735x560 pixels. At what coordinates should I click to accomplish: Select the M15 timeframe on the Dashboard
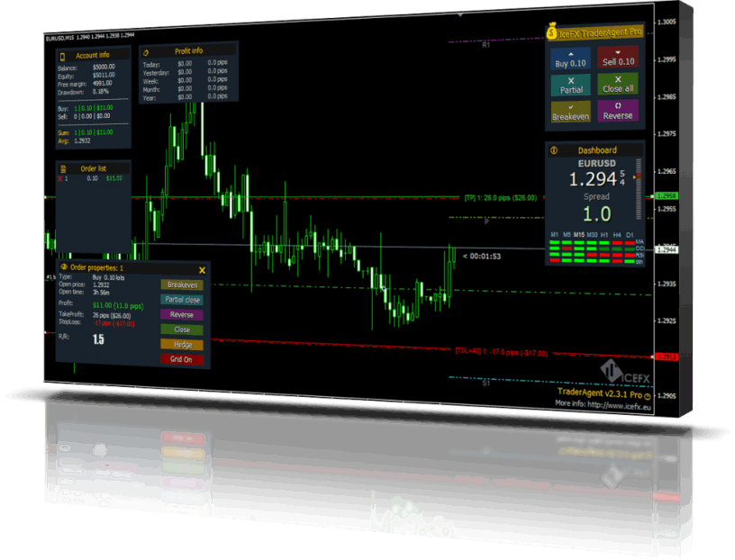[x=579, y=234]
